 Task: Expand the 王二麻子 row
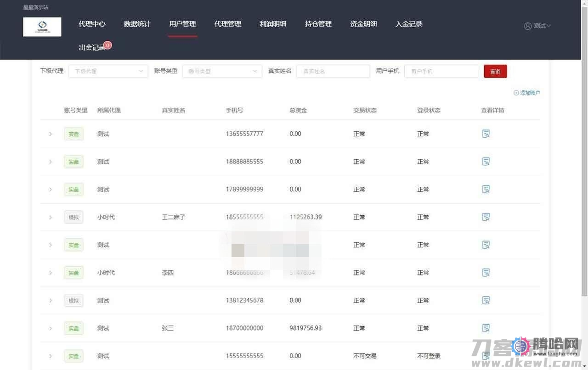(x=51, y=217)
